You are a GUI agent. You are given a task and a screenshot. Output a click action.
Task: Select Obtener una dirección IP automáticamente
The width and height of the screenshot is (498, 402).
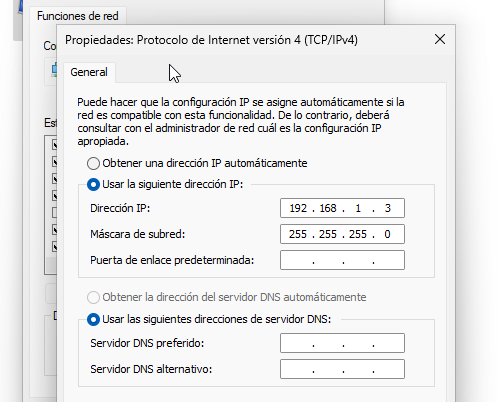pos(93,163)
